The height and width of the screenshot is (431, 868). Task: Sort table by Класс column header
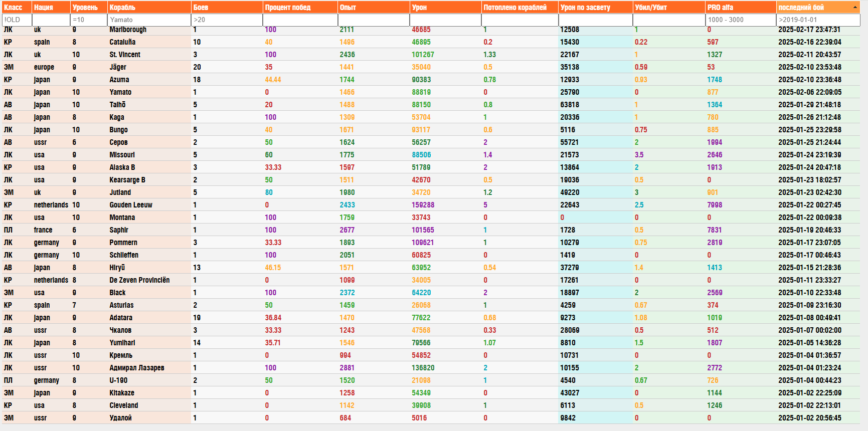coord(14,8)
